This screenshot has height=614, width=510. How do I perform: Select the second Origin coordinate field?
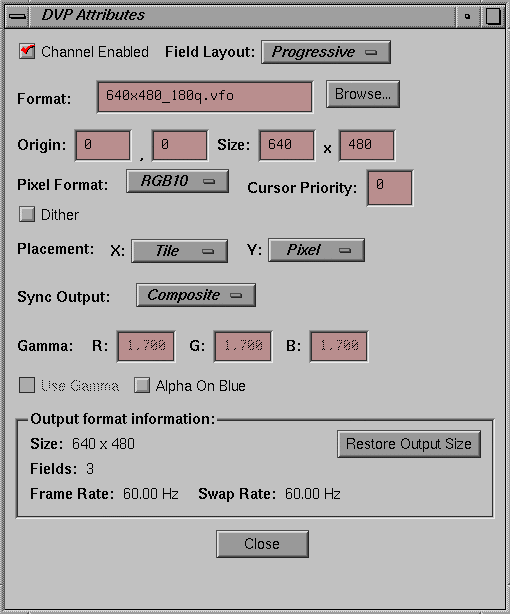(180, 146)
